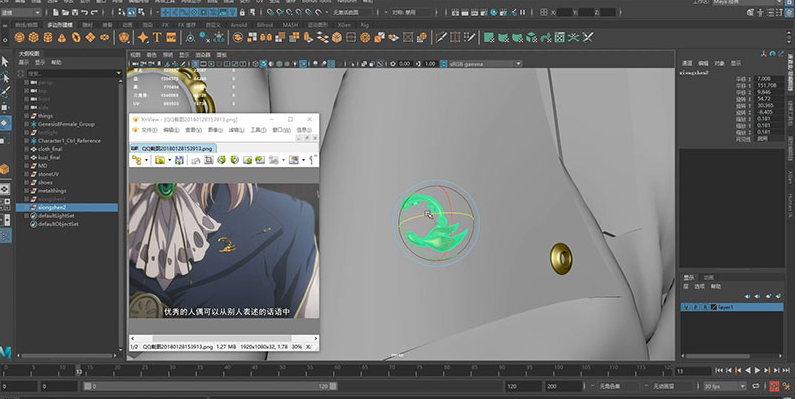797x399 pixels.
Task: Click the pause Viewport 2.0 icon
Action: tap(523, 12)
